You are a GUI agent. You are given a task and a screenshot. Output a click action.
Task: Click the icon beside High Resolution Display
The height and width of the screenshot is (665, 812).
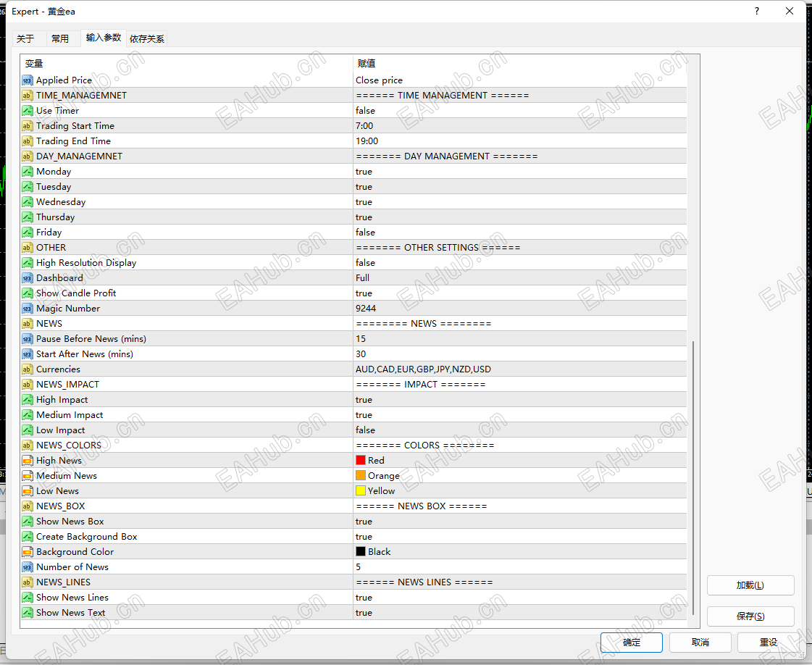[x=28, y=262]
